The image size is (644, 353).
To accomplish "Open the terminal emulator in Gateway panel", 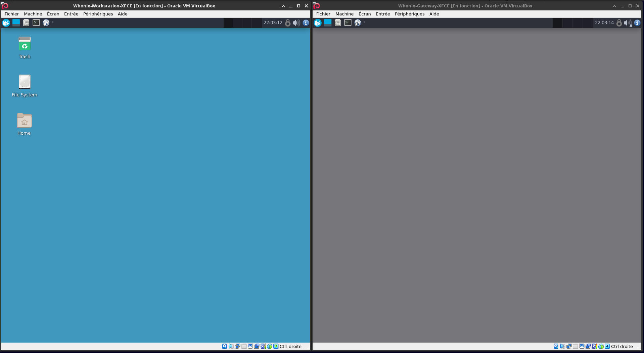I will coord(348,23).
